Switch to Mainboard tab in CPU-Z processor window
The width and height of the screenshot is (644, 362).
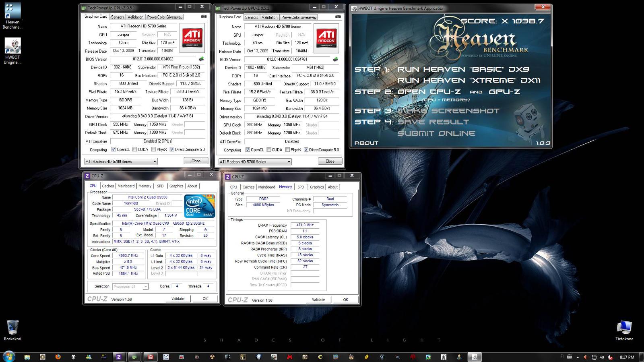coord(126,186)
